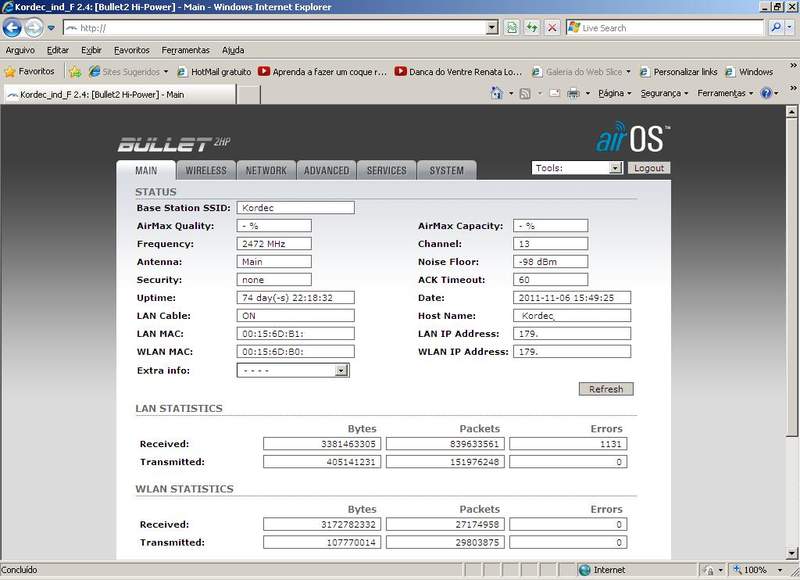Viewport: 800px width, 580px height.
Task: Open the Segurança command menu
Action: [664, 93]
